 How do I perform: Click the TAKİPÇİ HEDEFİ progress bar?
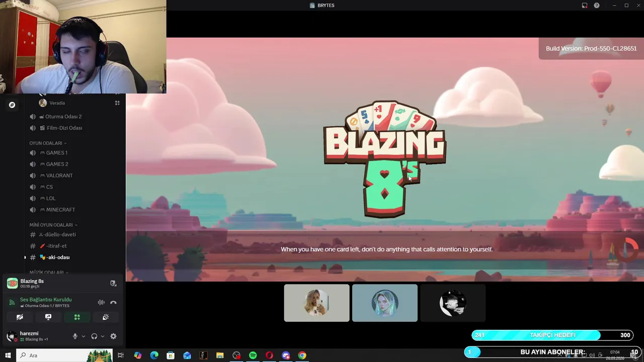pyautogui.click(x=552, y=335)
